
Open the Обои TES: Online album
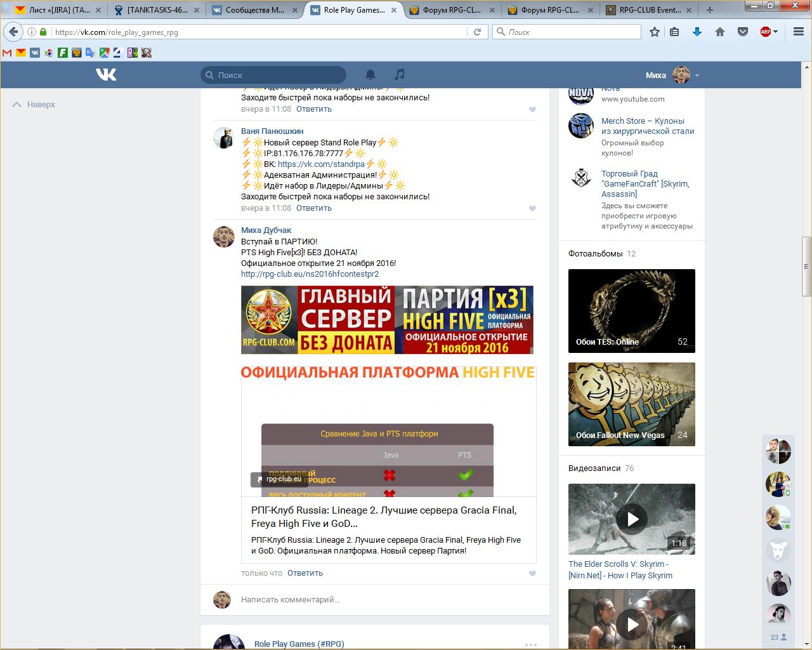[632, 311]
